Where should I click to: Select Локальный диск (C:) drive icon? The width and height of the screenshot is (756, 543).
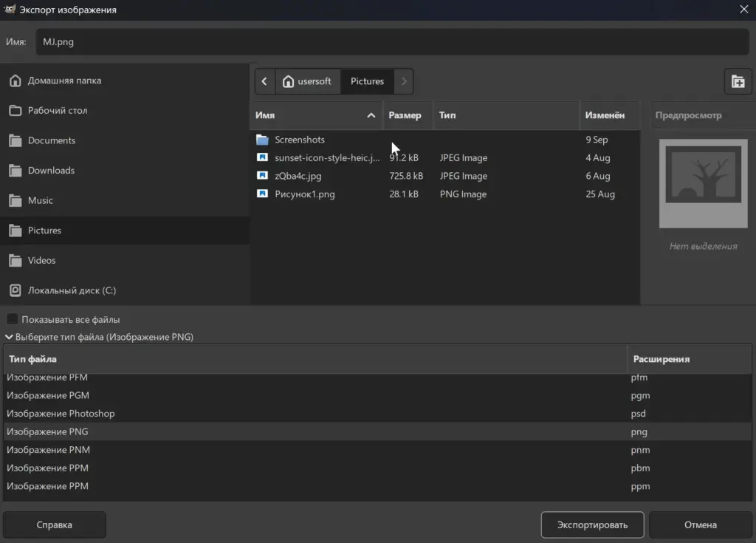(16, 290)
